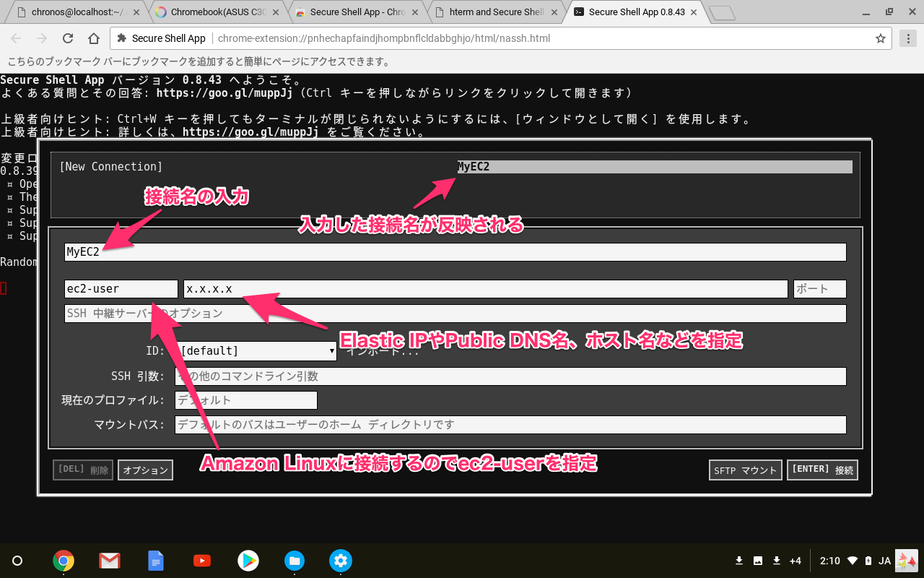Viewport: 924px width, 578px height.
Task: Open the new tab button
Action: pyautogui.click(x=720, y=12)
